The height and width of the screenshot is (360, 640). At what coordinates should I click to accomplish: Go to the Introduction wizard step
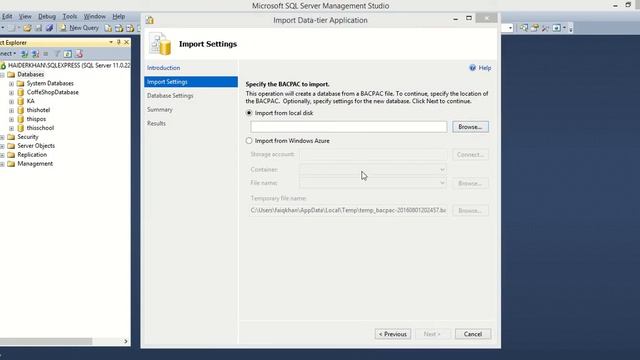click(163, 68)
